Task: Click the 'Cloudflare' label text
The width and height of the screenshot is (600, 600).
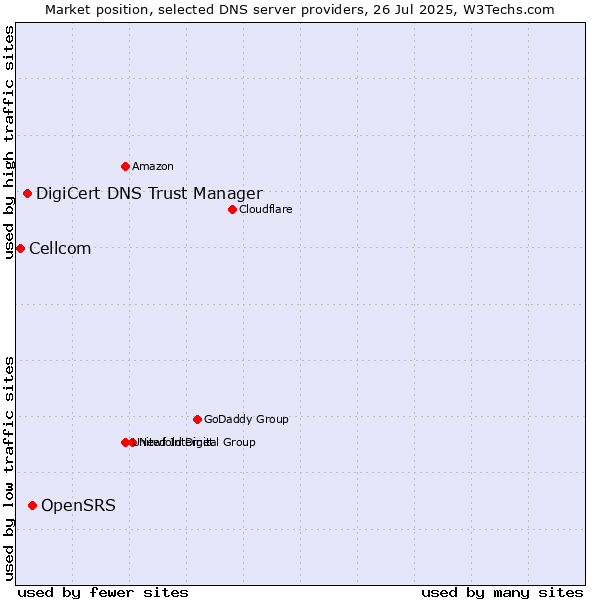Action: (x=266, y=209)
